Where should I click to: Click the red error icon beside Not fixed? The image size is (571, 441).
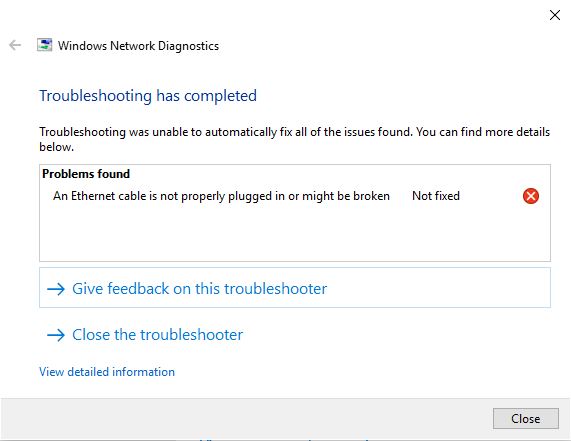531,196
